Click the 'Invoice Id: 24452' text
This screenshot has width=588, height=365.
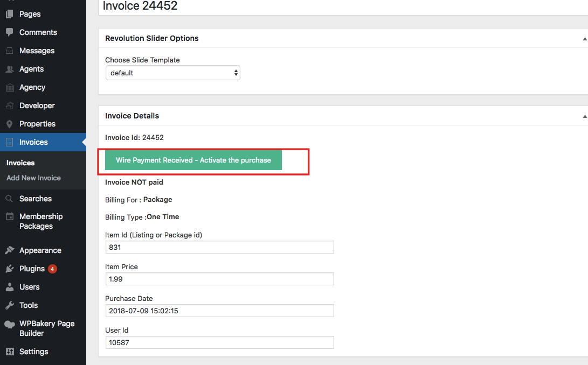point(134,137)
